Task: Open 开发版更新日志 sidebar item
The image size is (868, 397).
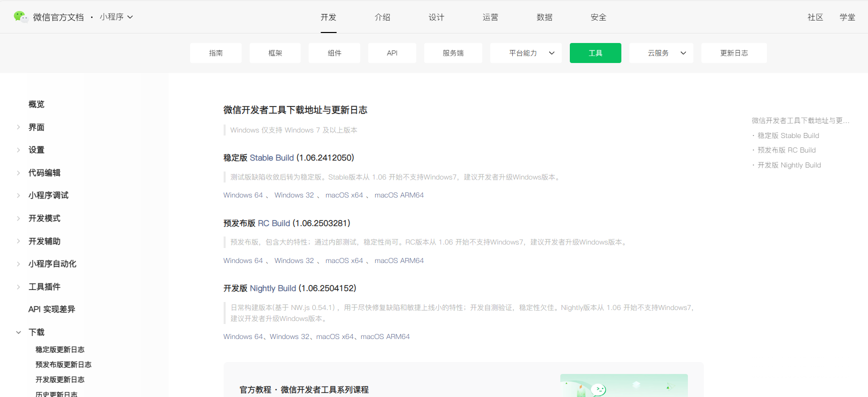Action: pyautogui.click(x=60, y=379)
